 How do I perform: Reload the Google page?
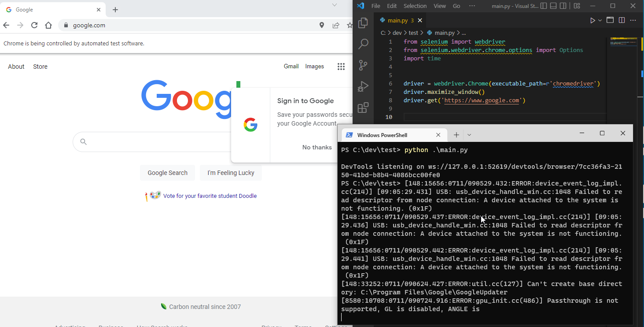pyautogui.click(x=34, y=25)
